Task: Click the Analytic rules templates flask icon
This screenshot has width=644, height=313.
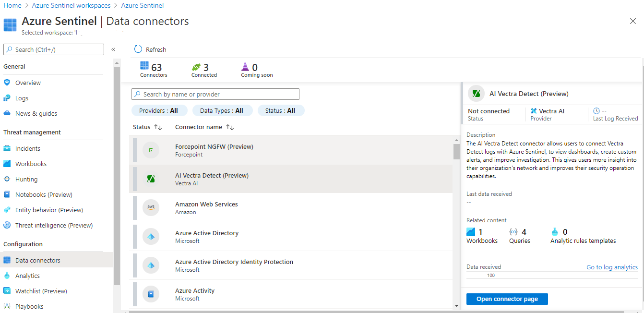Action: [x=555, y=232]
